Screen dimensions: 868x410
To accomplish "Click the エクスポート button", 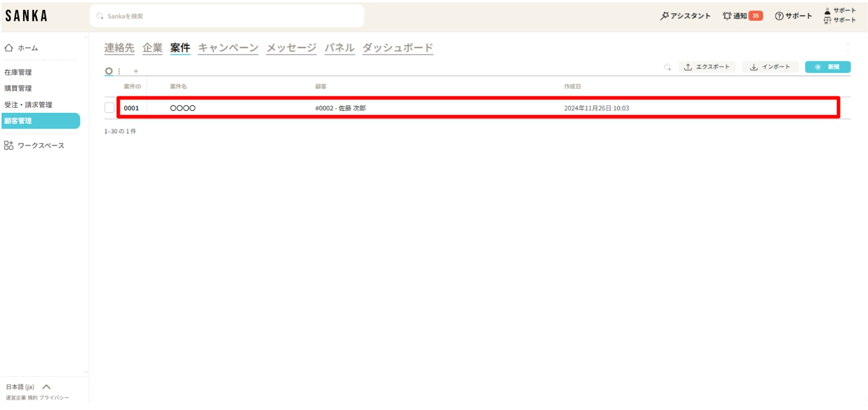I will pyautogui.click(x=707, y=67).
